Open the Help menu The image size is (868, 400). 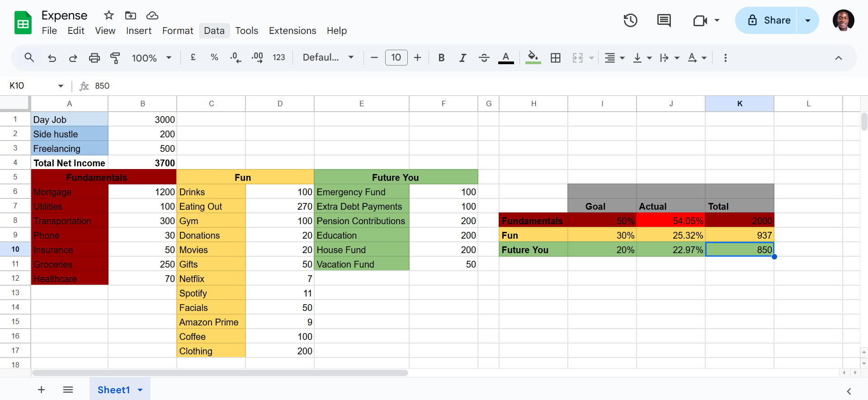click(x=337, y=31)
